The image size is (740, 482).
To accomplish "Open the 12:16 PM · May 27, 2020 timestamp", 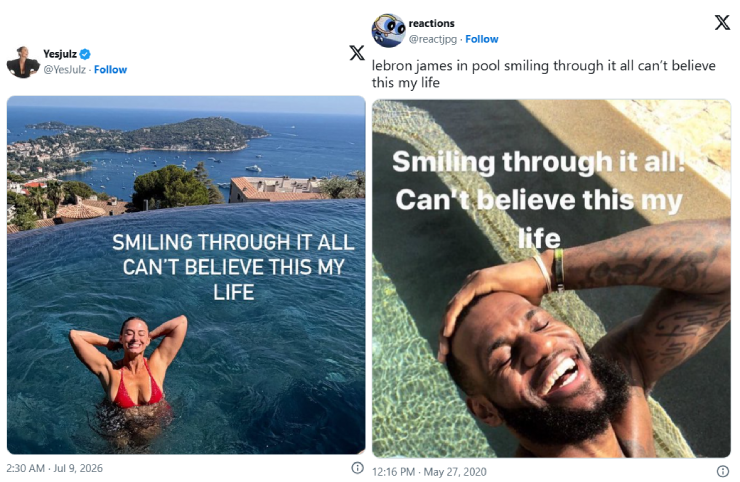I will 429,472.
